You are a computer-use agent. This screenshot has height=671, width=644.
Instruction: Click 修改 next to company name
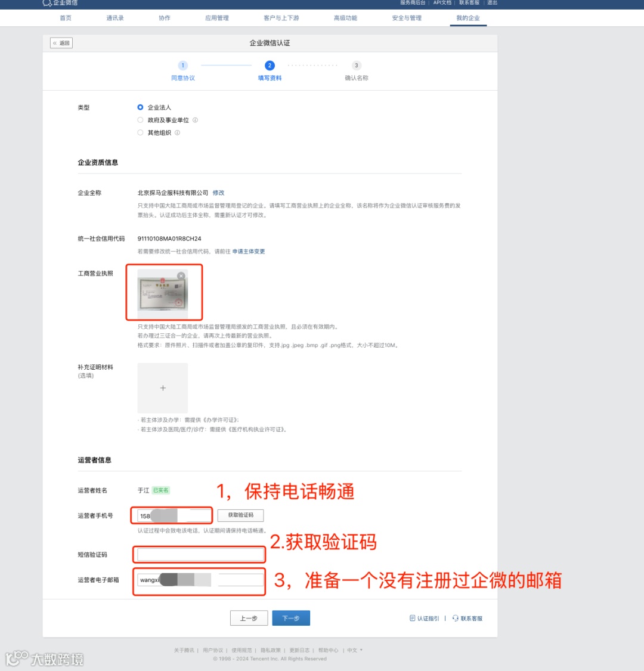218,193
